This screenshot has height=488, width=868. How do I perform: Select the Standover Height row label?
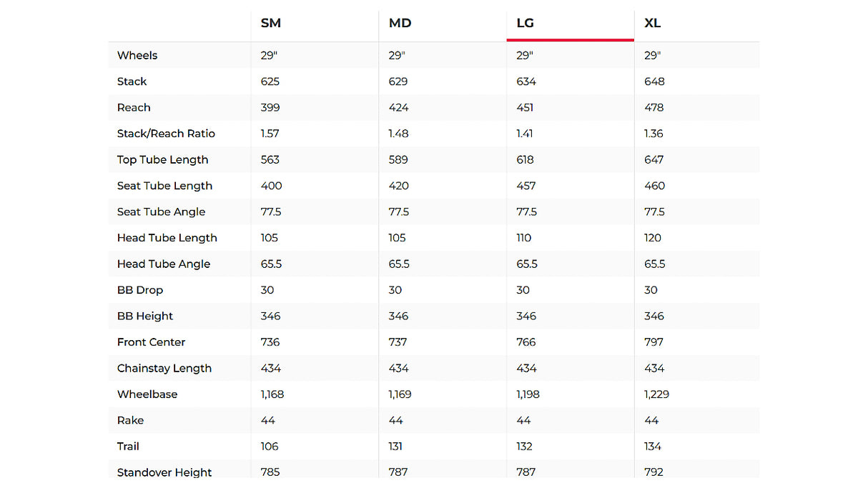(164, 472)
